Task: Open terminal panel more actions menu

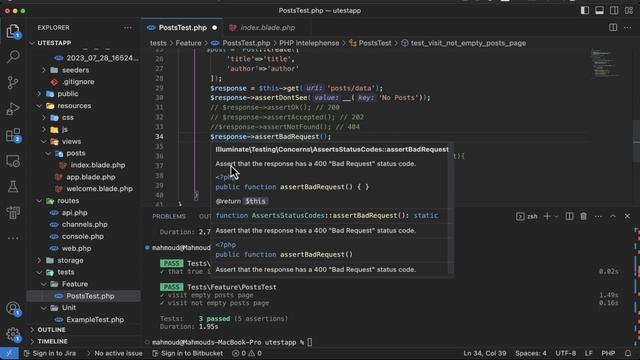Action: pos(598,216)
